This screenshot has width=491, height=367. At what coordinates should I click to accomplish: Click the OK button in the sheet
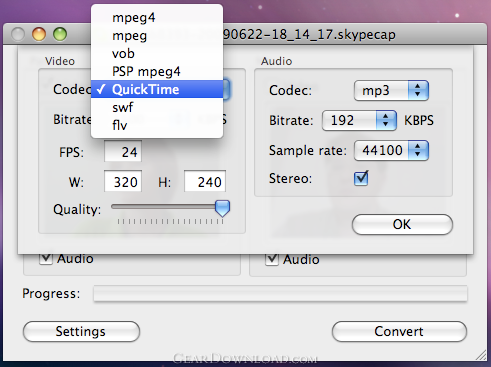coord(402,224)
